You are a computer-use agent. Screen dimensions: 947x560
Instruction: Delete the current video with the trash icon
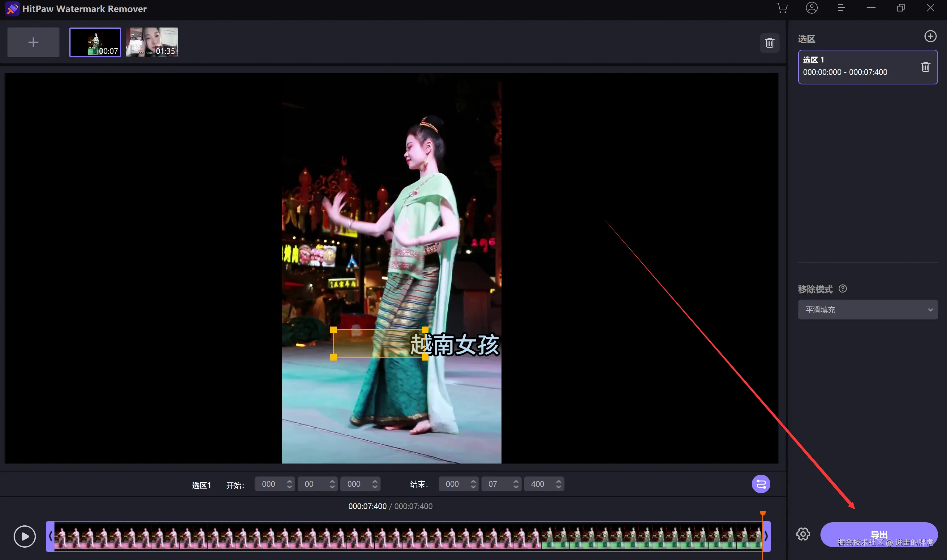770,43
